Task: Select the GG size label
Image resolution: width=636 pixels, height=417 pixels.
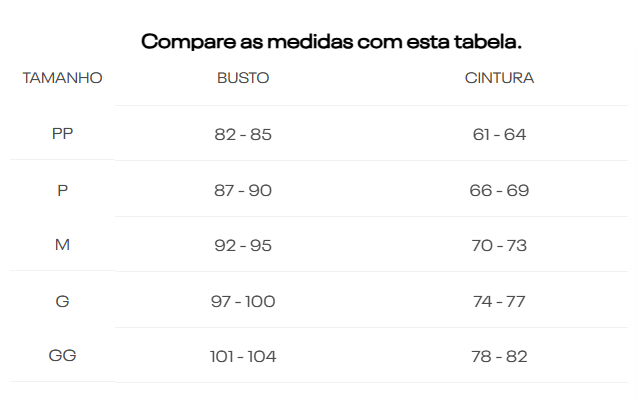Action: point(62,356)
